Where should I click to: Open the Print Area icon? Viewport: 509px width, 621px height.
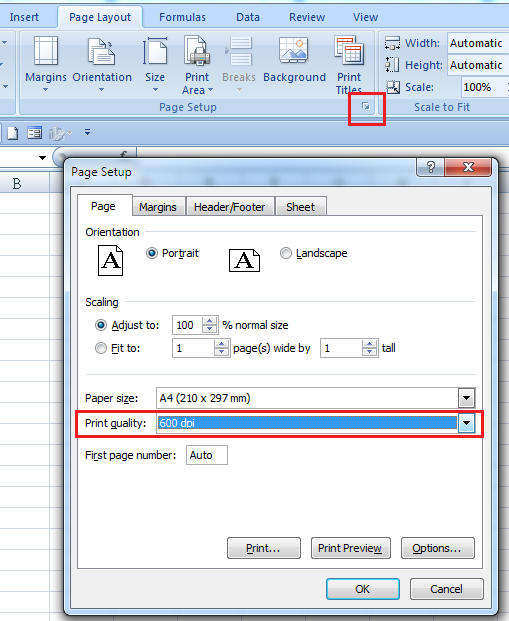click(x=197, y=51)
